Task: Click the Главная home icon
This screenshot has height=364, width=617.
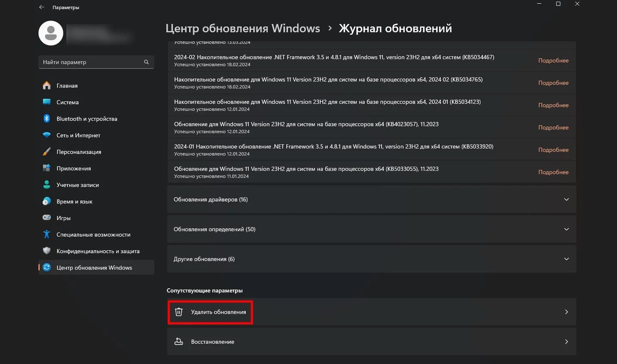Action: pyautogui.click(x=47, y=86)
